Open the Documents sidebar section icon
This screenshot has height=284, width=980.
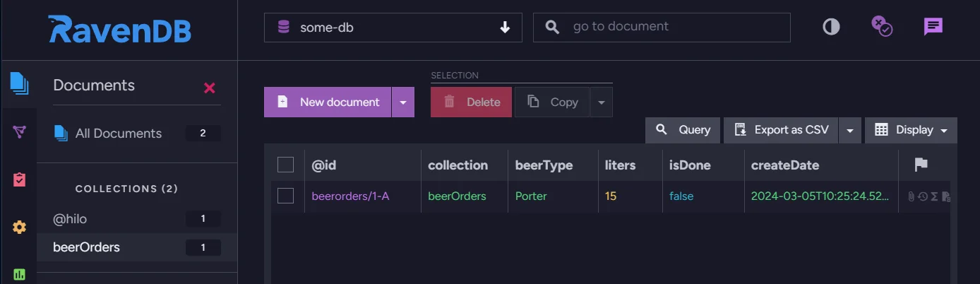(19, 84)
